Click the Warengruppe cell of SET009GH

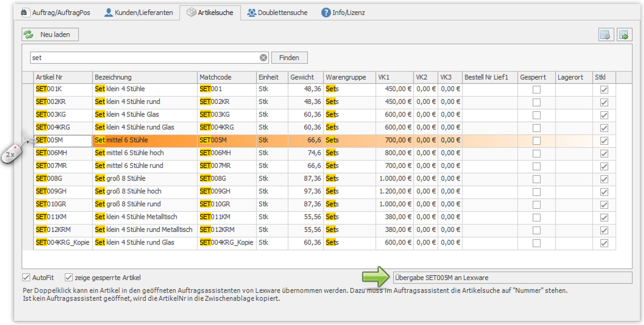pos(349,191)
